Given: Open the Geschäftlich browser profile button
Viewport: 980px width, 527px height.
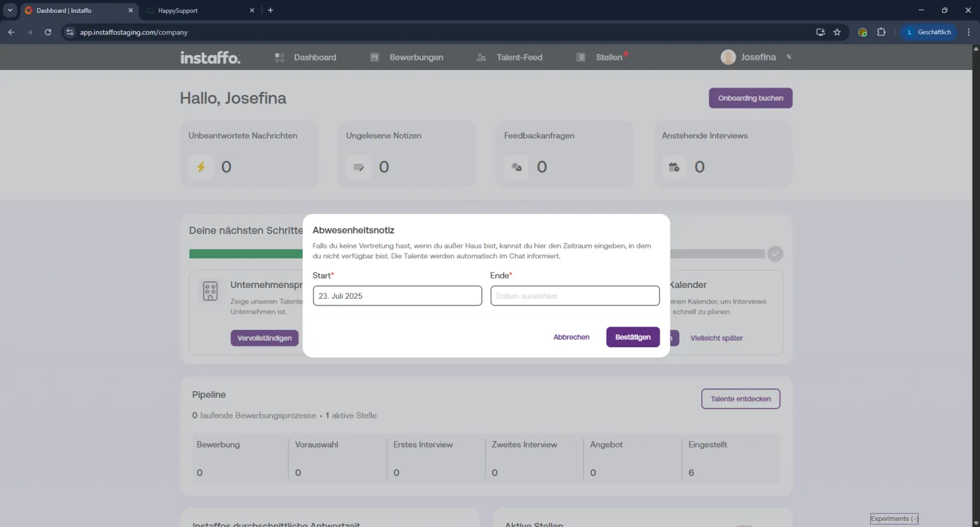Looking at the screenshot, I should 929,32.
